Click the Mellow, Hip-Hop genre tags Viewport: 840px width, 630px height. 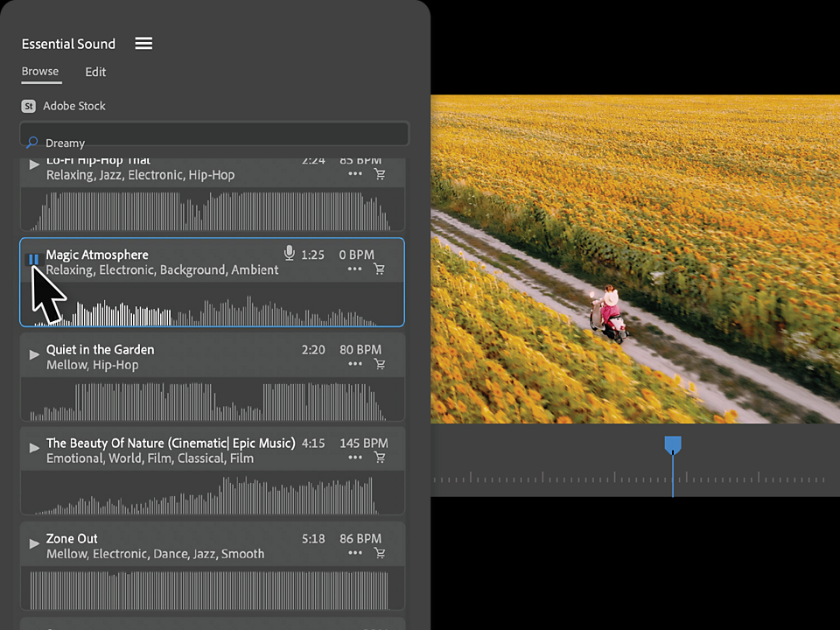(92, 365)
